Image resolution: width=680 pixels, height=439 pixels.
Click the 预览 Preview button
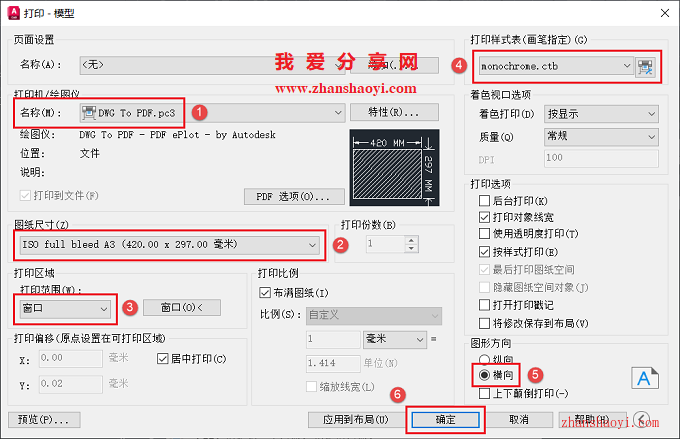44,419
